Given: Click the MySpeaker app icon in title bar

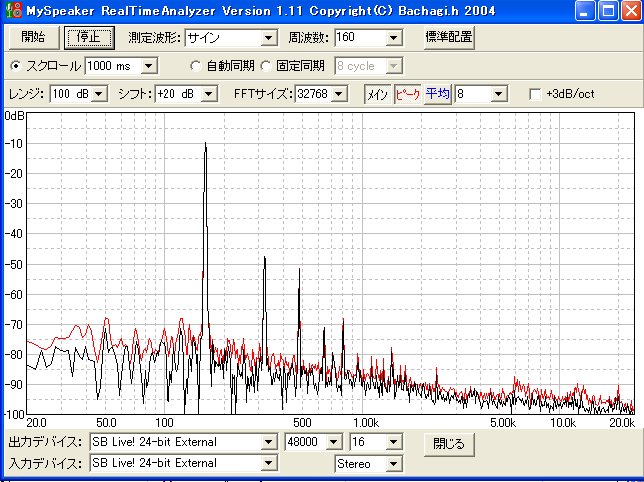Looking at the screenshot, I should (14, 10).
